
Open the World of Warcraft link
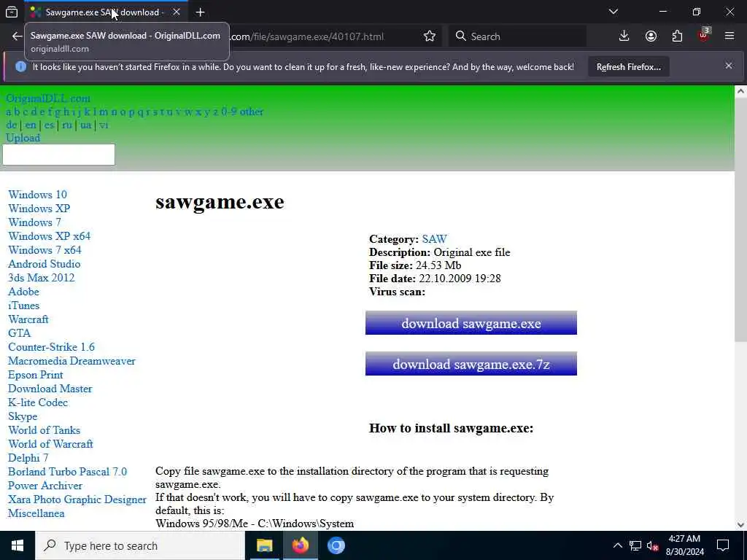coord(50,444)
